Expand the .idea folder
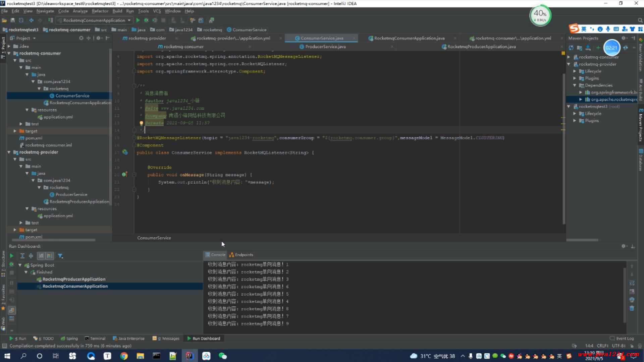 pyautogui.click(x=9, y=46)
